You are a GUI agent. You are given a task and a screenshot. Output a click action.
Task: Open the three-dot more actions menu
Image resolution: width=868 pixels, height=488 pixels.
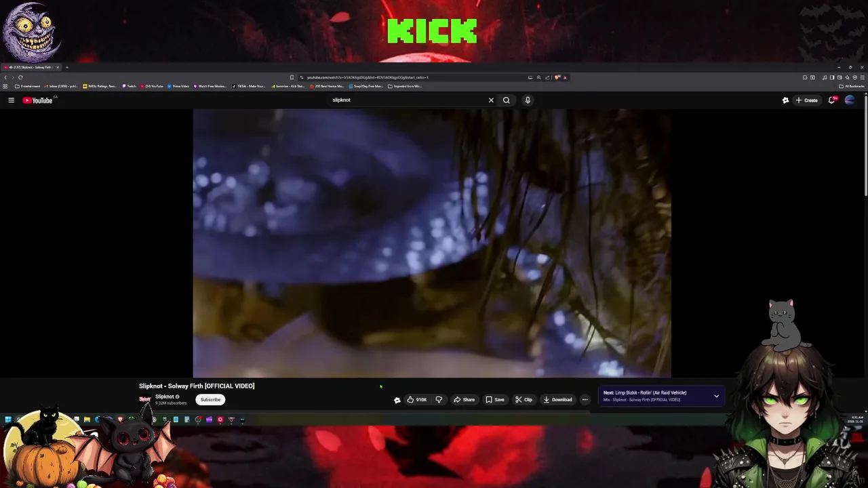pyautogui.click(x=585, y=399)
